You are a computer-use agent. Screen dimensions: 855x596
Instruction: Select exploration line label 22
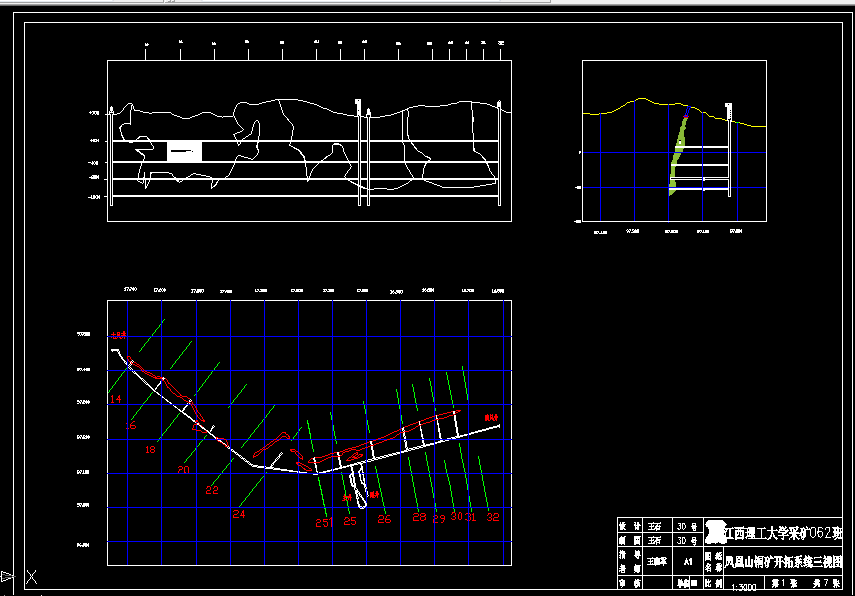click(x=212, y=490)
